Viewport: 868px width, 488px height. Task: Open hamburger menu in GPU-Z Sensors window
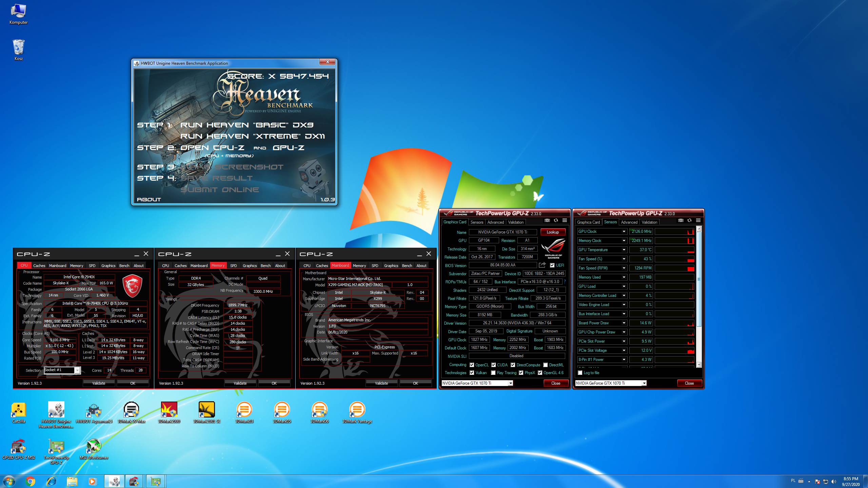tap(698, 221)
